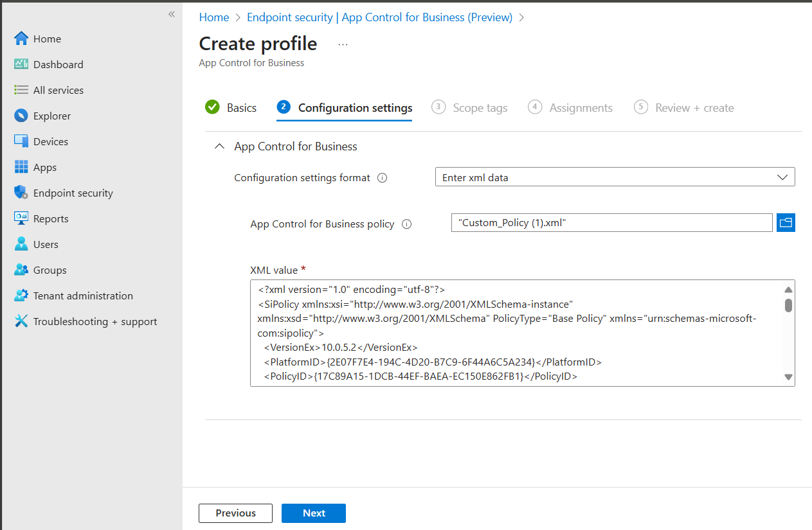Click the Tenant administration icon

[x=21, y=296]
